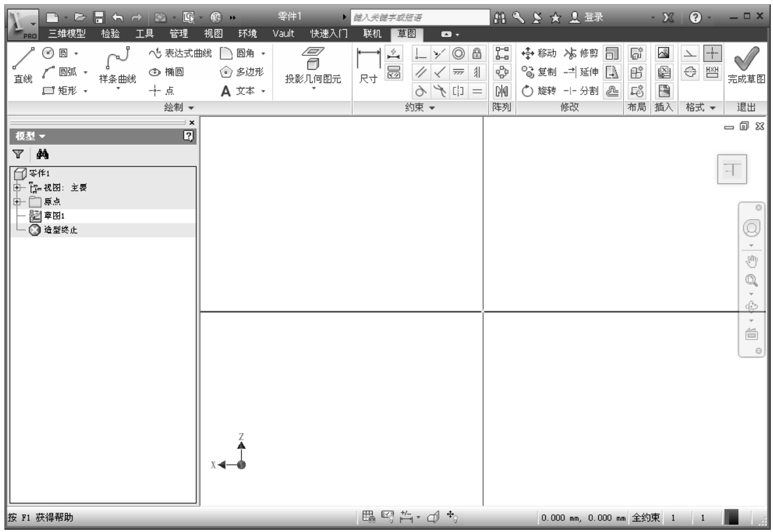Open the 圆弧 arc dropdown arrow
Viewport: 773px width, 532px height.
tap(86, 72)
